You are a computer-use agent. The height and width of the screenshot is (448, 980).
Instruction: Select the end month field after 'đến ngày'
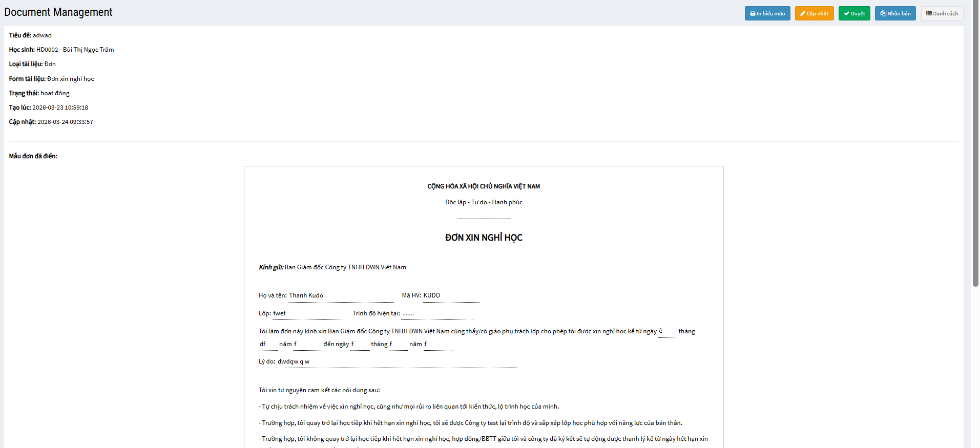pos(398,345)
